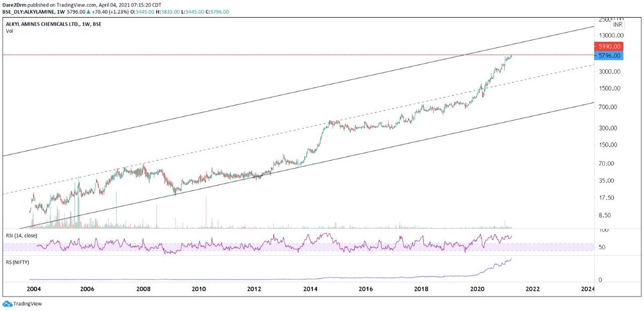The width and height of the screenshot is (644, 311).
Task: Click the low price value L:5445.00
Action: tap(192, 11)
